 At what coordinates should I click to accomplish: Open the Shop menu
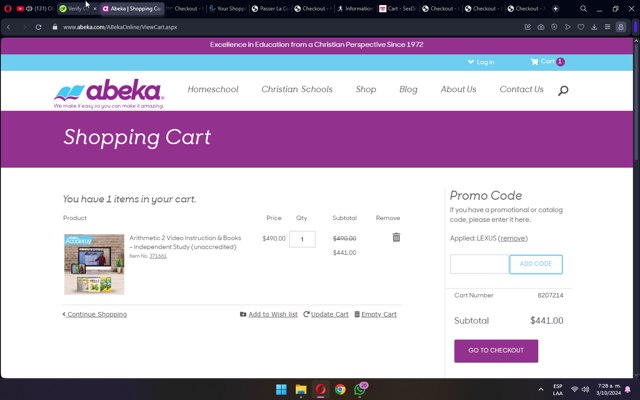point(366,89)
